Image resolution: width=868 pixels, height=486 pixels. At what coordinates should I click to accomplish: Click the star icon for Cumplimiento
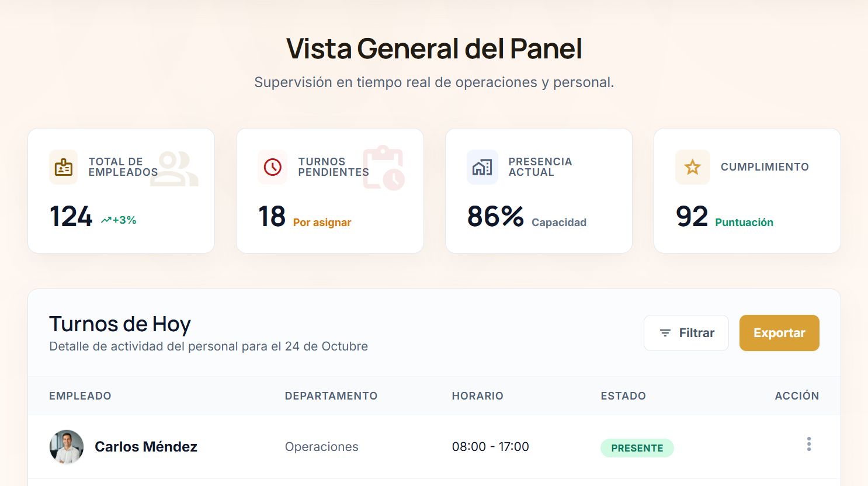(x=693, y=167)
